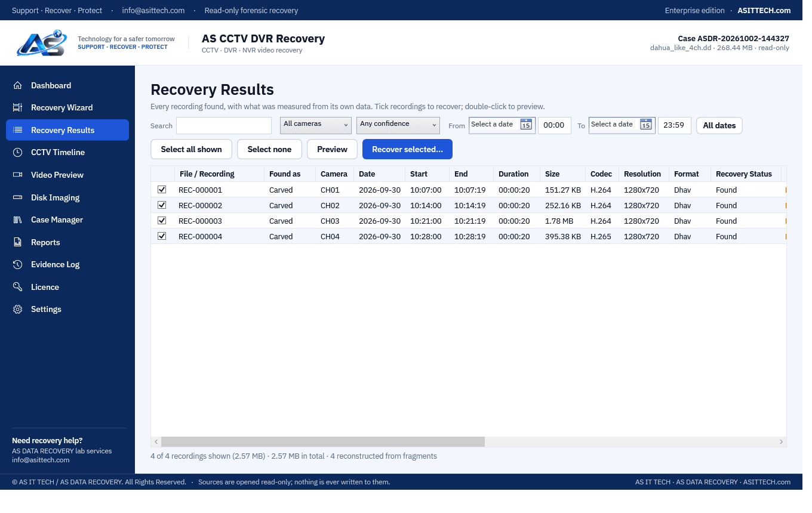Open the To date calendar icon
The height and width of the screenshot is (513, 812).
tap(645, 125)
